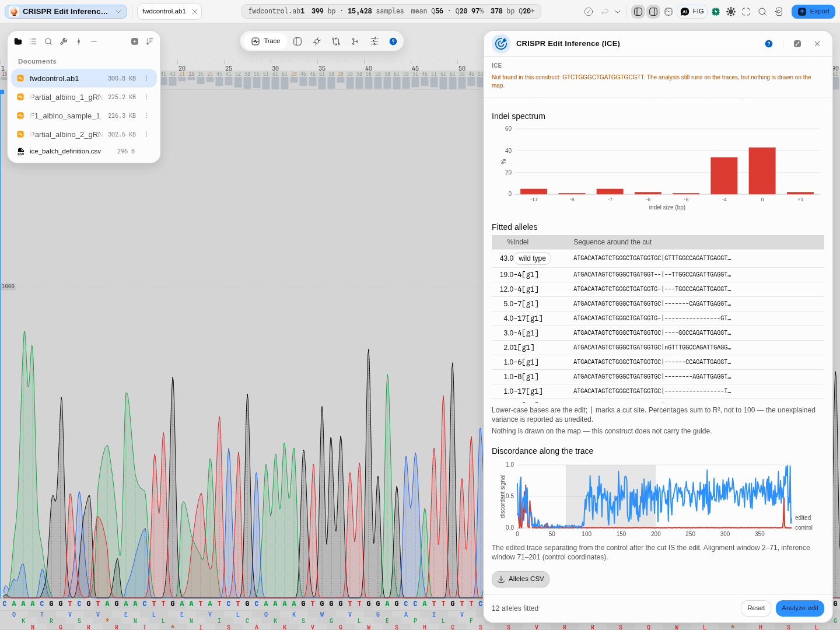Click the sidebar more options ellipsis
The image size is (840, 630).
(x=94, y=41)
